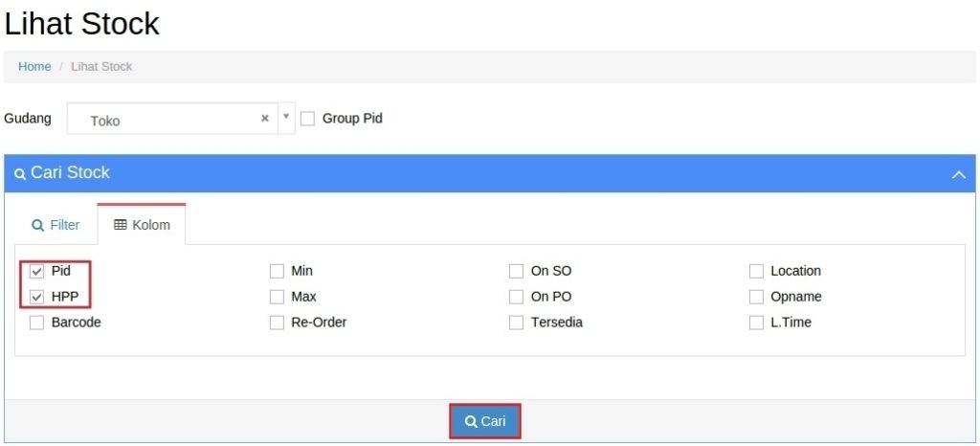The height and width of the screenshot is (446, 980).
Task: Enable the Re-Order column checkbox
Action: click(x=277, y=323)
